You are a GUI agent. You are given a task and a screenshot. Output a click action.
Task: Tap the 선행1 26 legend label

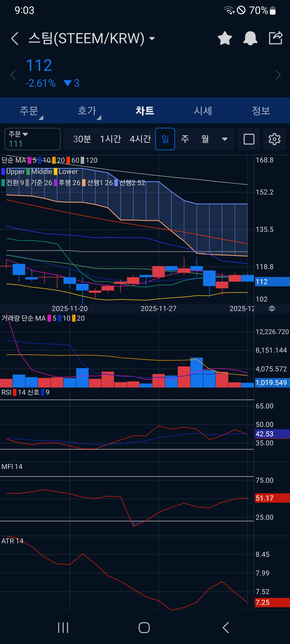[x=97, y=183]
